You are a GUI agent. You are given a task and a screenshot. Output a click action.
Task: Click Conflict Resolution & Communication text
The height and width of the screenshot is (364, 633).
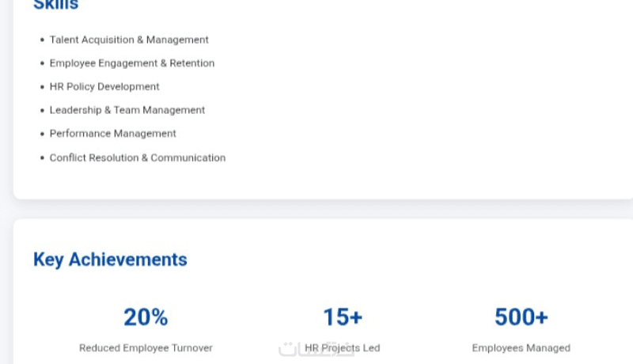[x=138, y=157]
